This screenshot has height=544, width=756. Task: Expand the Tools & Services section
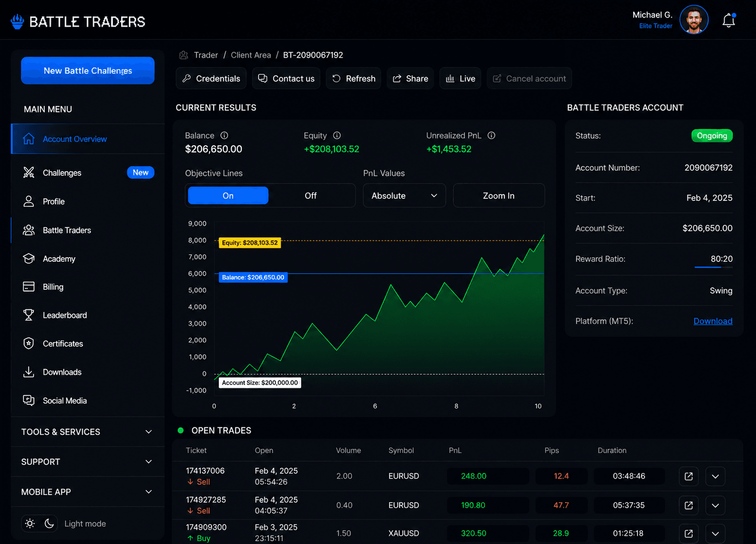[x=87, y=432]
